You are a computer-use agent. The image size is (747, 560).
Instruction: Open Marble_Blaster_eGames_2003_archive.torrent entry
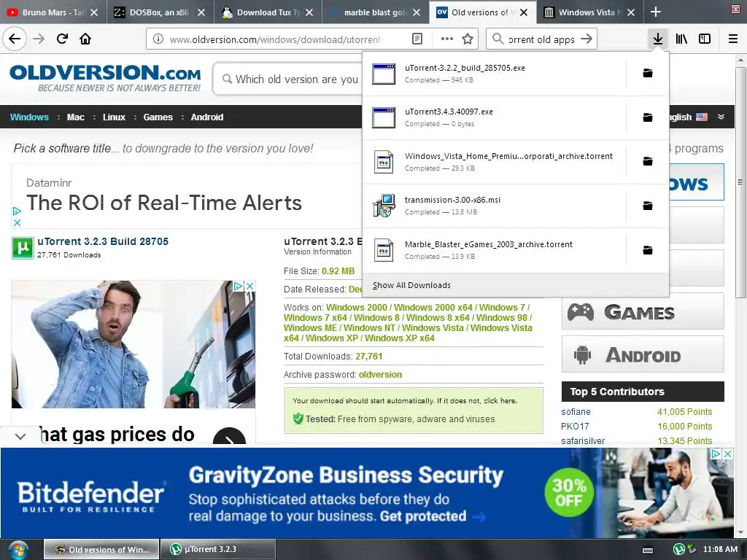(x=494, y=250)
